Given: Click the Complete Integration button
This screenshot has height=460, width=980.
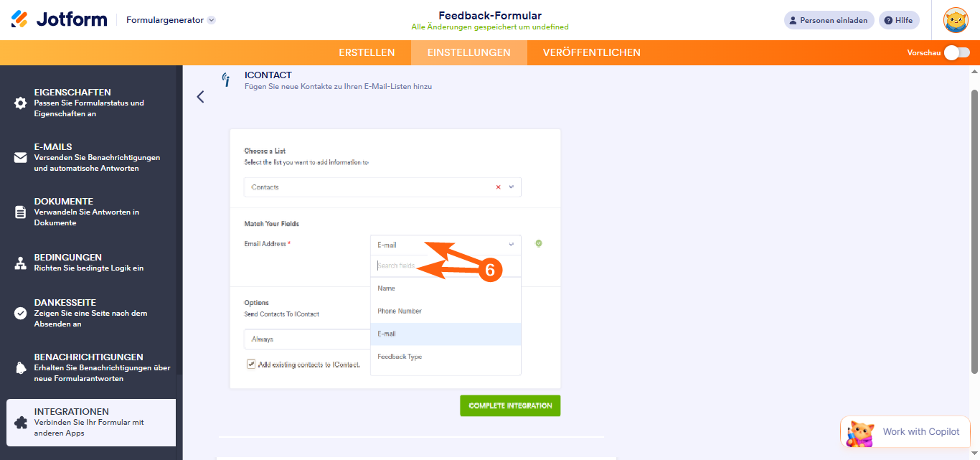Looking at the screenshot, I should click(510, 405).
